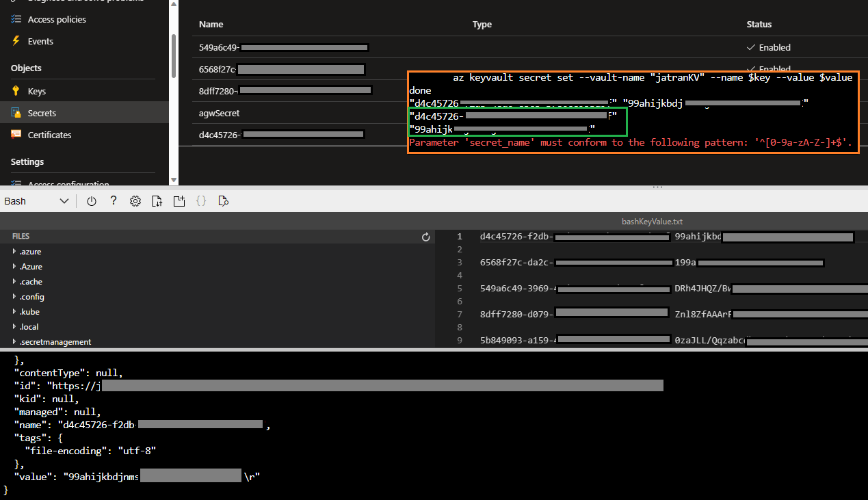Viewport: 868px width, 500px height.
Task: Click the upload/download files icon
Action: [157, 201]
